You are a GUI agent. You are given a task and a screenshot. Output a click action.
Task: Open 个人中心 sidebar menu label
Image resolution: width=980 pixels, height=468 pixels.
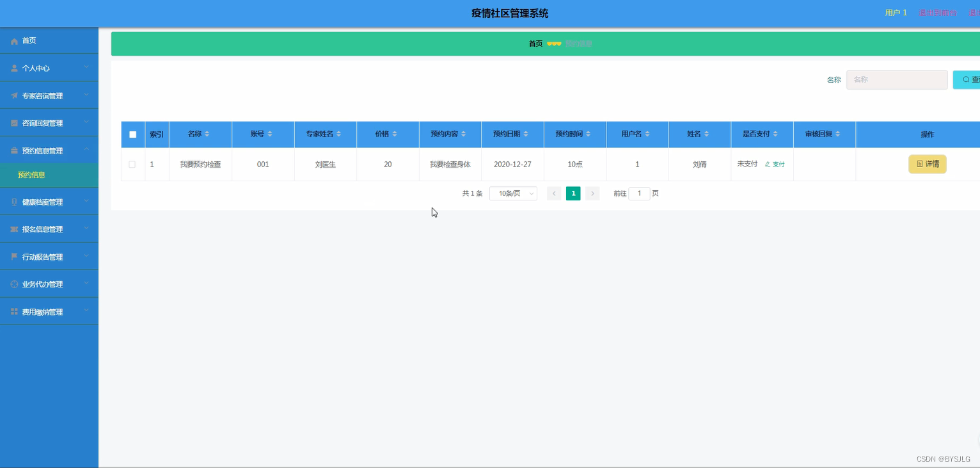coord(36,69)
